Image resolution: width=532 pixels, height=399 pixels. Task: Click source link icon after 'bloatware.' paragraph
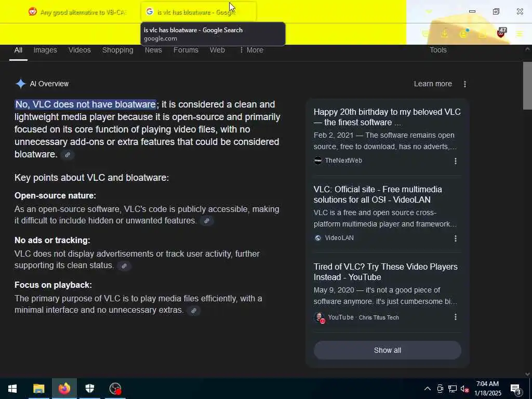coord(68,155)
